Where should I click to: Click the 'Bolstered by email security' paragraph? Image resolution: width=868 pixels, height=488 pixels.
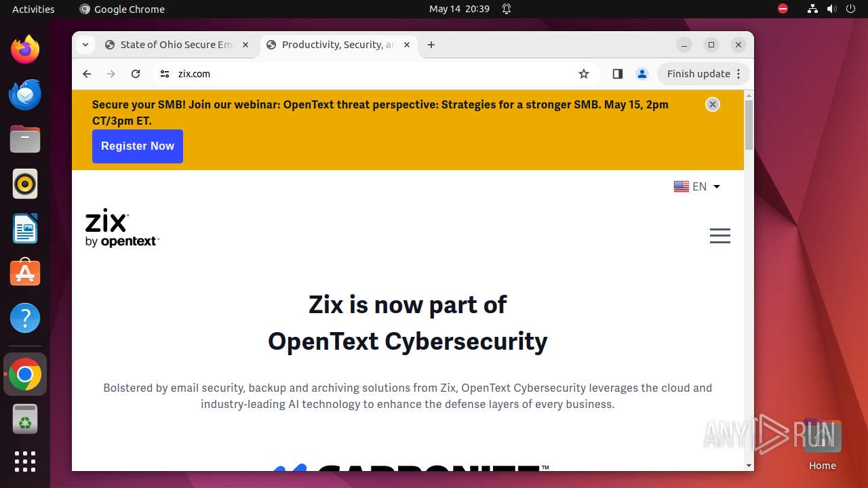click(408, 396)
